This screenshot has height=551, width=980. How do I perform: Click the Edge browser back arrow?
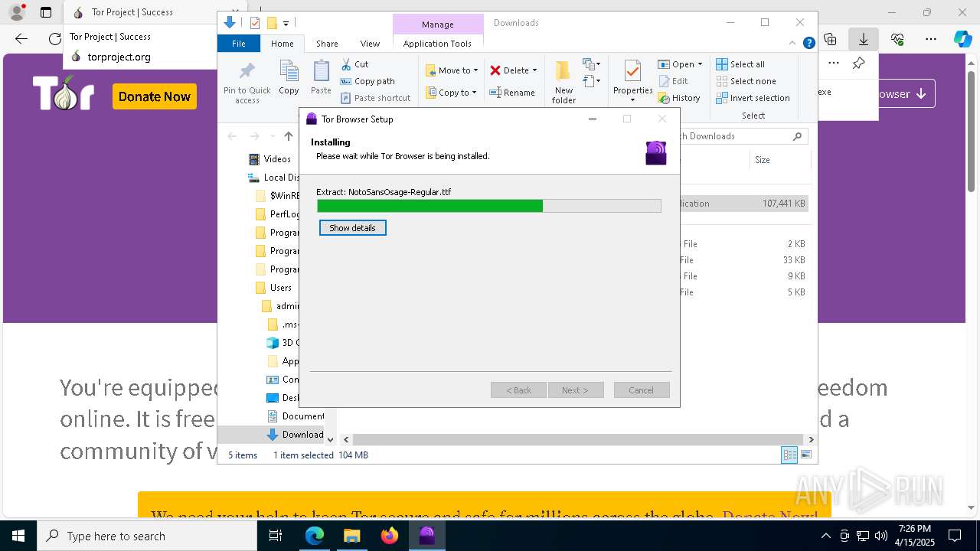(21, 38)
